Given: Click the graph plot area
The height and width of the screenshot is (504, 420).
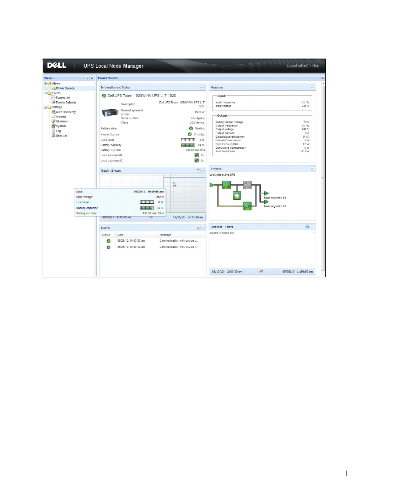Looking at the screenshot, I should coord(152,194).
